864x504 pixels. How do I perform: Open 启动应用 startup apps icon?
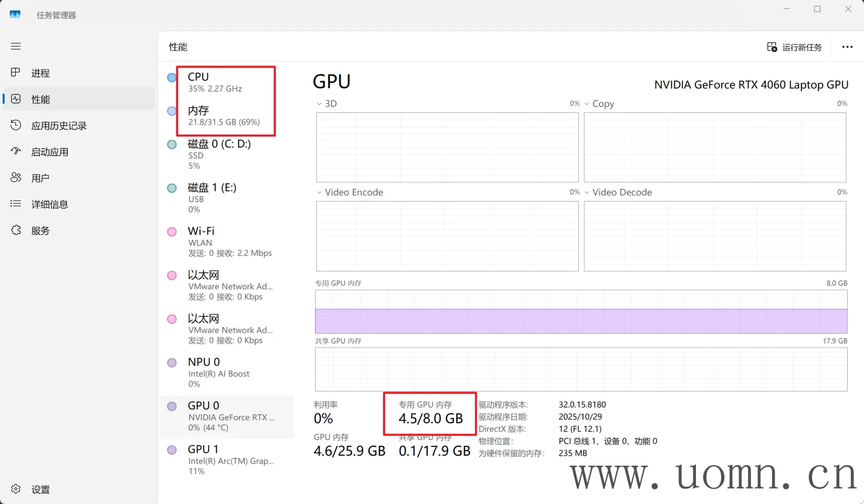16,151
